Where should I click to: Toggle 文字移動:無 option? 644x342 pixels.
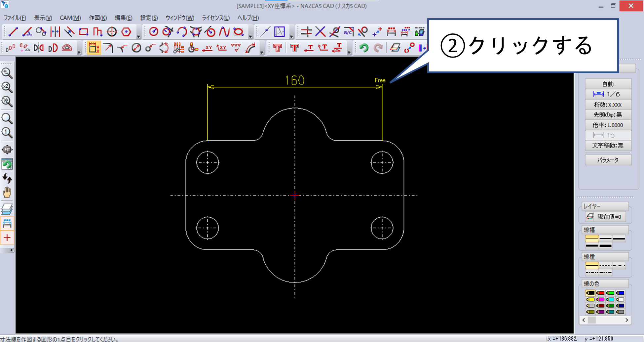click(x=608, y=146)
